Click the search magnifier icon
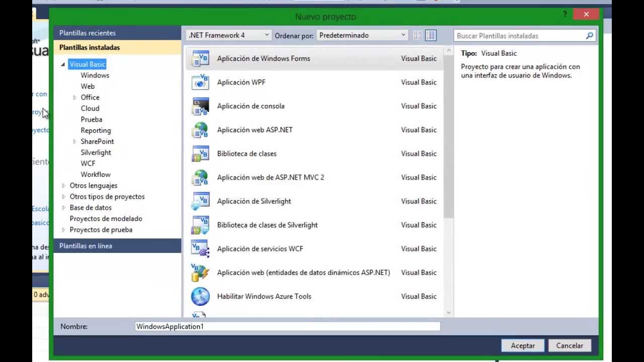This screenshot has height=362, width=644. coord(590,36)
